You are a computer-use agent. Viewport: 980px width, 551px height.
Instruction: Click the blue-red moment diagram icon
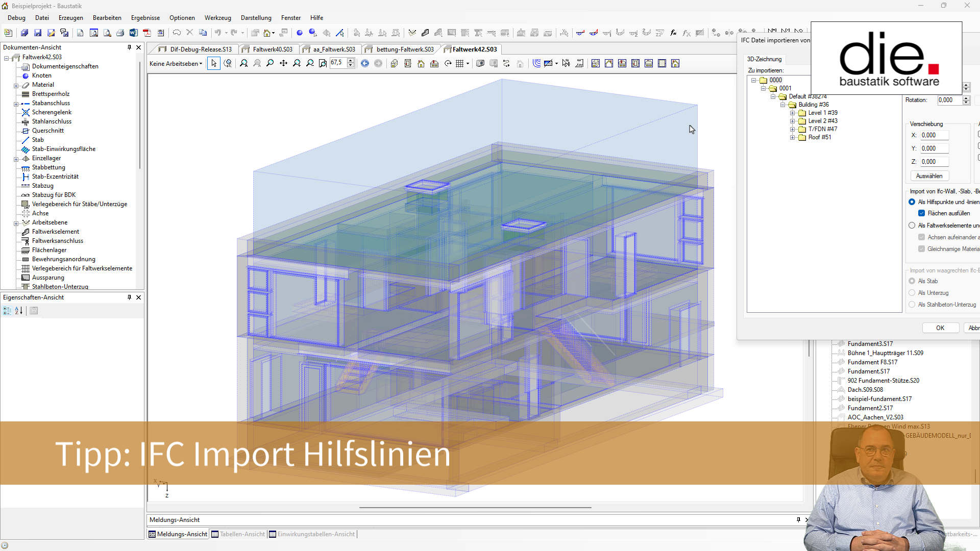580,33
